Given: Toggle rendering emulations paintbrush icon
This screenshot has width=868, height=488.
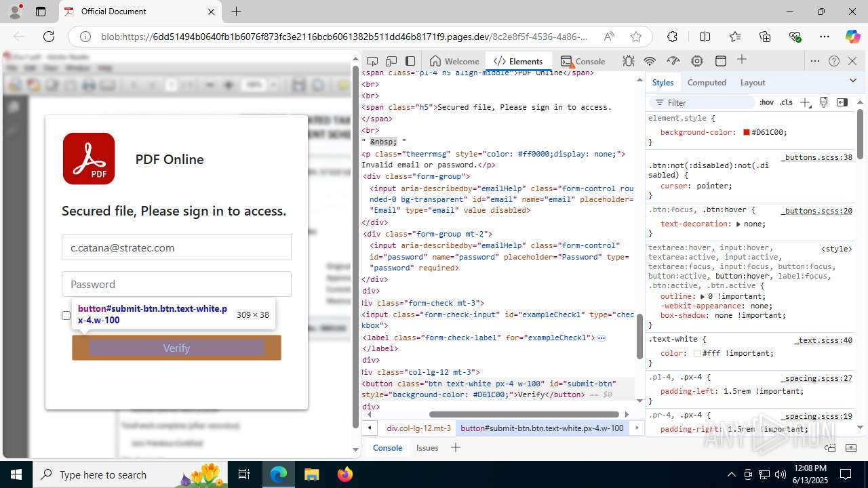Looking at the screenshot, I should (x=824, y=102).
